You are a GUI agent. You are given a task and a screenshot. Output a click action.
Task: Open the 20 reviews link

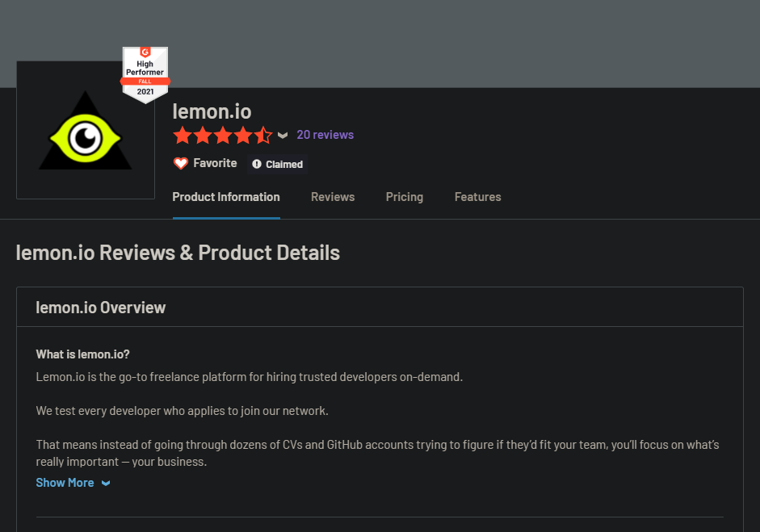[325, 135]
